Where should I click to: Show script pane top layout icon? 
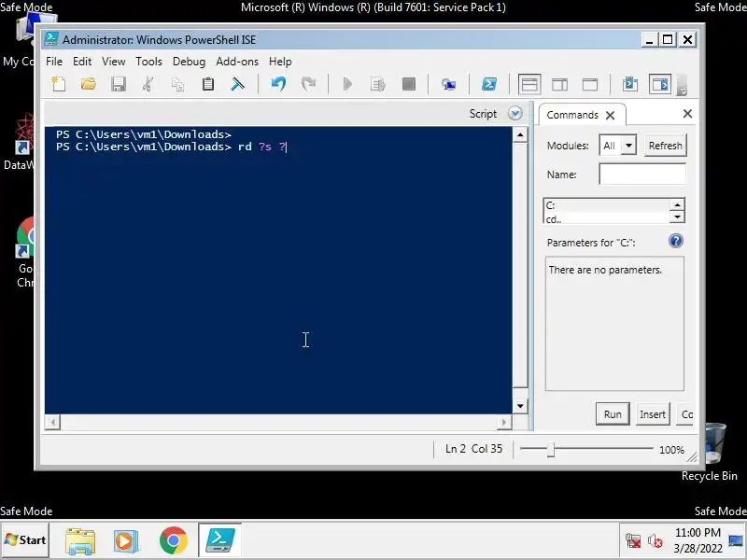coord(529,84)
